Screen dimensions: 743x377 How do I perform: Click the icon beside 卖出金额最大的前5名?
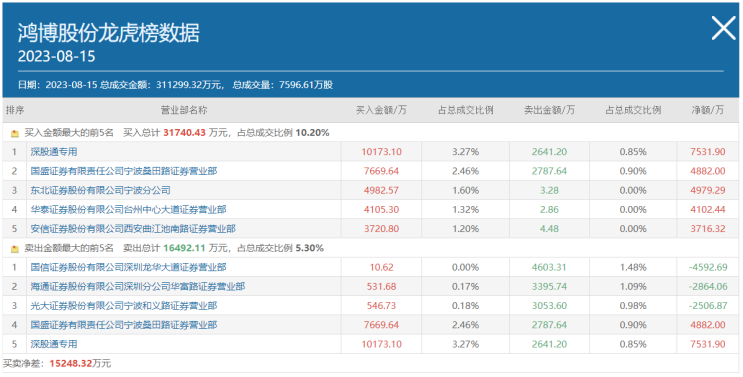pyautogui.click(x=15, y=249)
